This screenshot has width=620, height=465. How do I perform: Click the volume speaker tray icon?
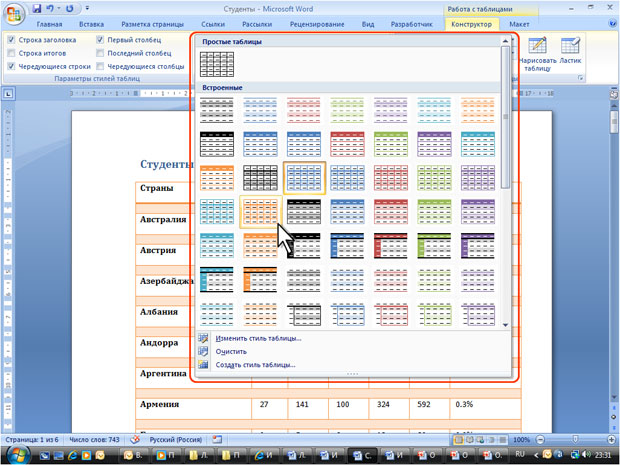pyautogui.click(x=586, y=455)
